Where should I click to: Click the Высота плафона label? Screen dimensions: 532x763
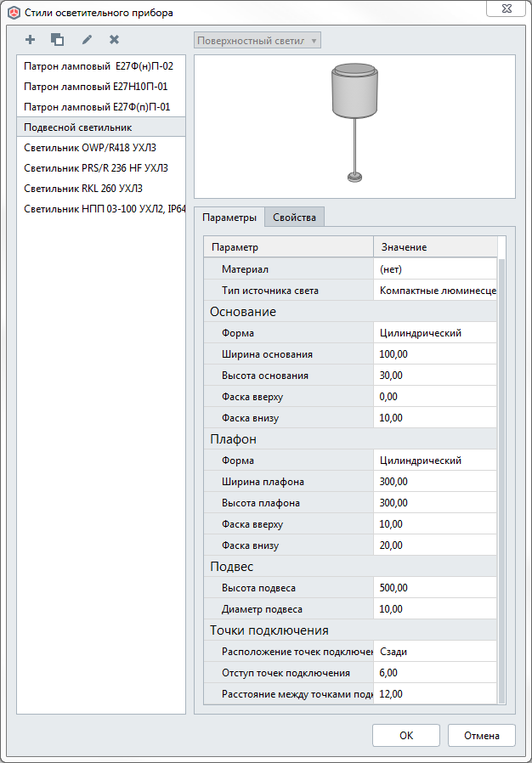(x=261, y=503)
